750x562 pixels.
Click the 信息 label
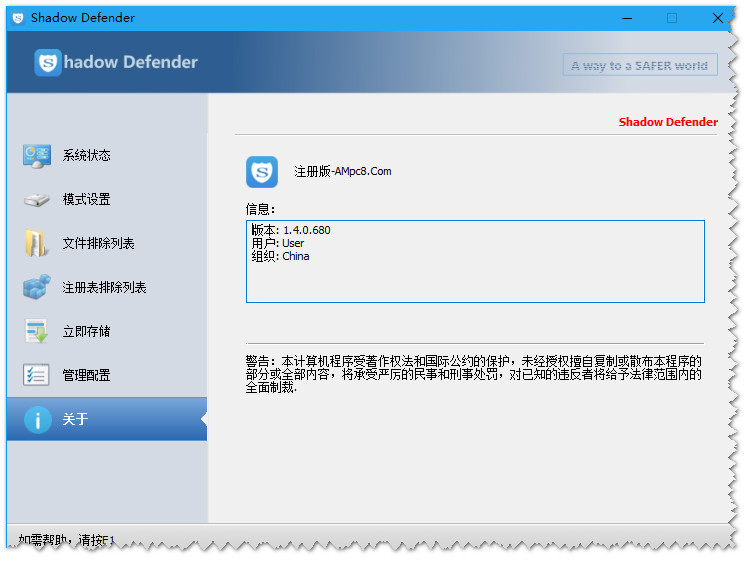260,209
